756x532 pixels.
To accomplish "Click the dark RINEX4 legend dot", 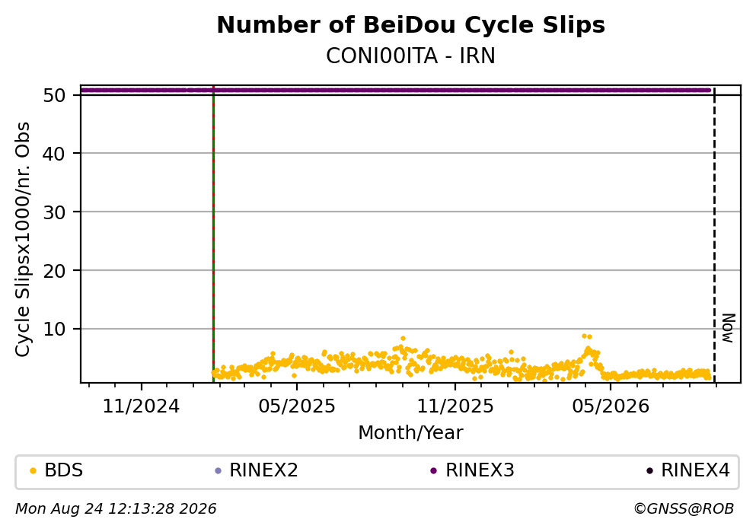I will pyautogui.click(x=649, y=471).
